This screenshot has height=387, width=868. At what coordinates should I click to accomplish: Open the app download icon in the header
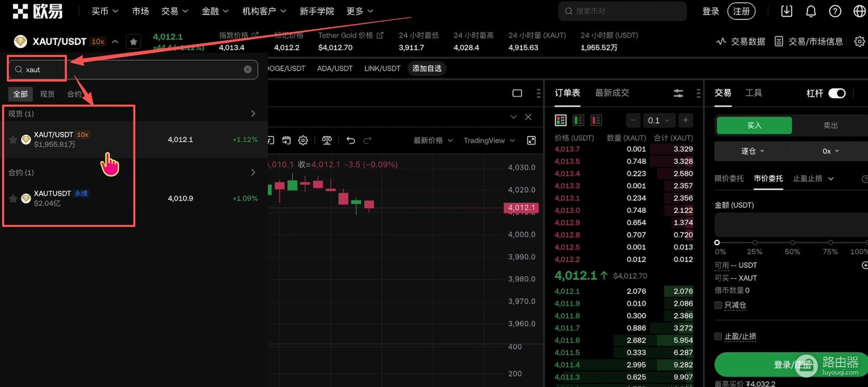[x=786, y=11]
